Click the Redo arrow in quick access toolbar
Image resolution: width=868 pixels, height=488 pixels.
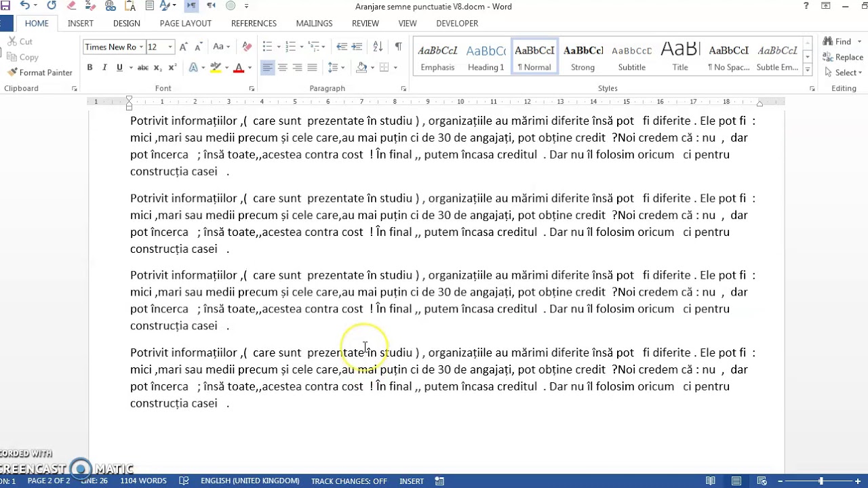52,6
